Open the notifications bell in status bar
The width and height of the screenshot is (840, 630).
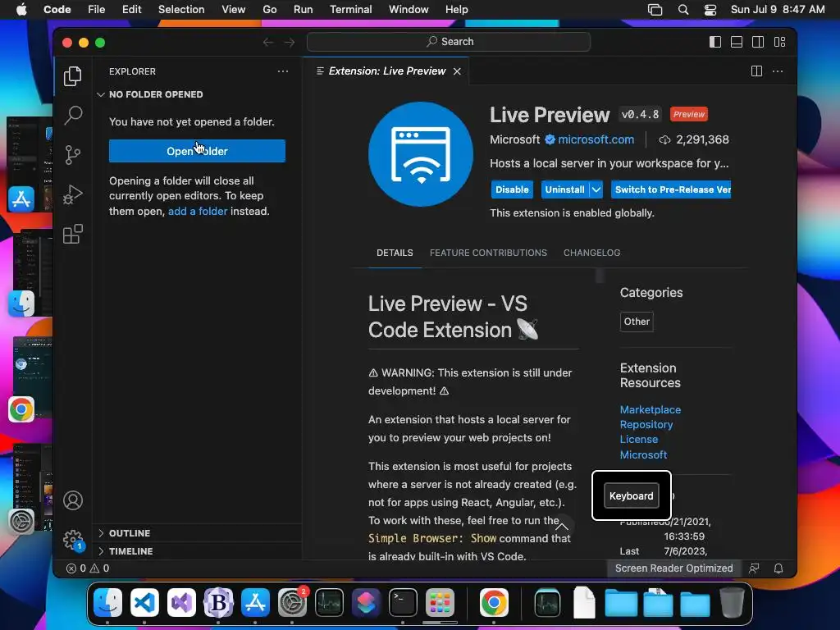[778, 568]
